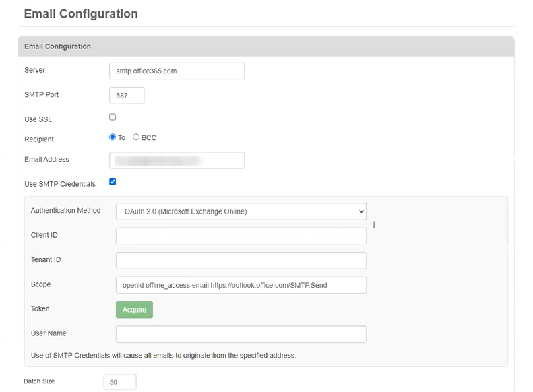Viewport: 533px width, 392px height.
Task: Click the Server input field
Action: [177, 71]
